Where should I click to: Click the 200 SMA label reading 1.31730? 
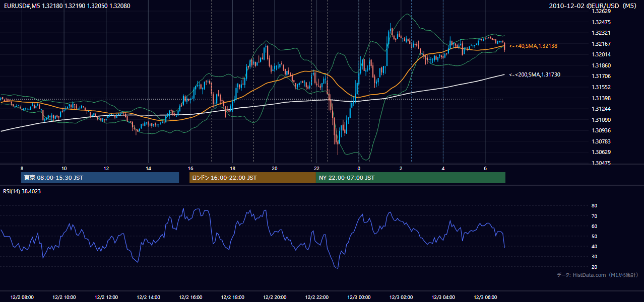[x=535, y=74]
